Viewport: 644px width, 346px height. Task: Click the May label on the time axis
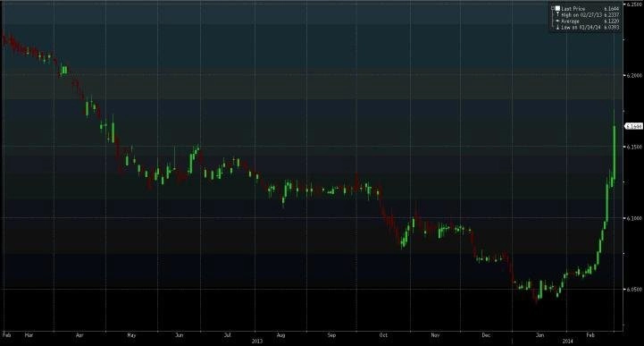tap(131, 335)
